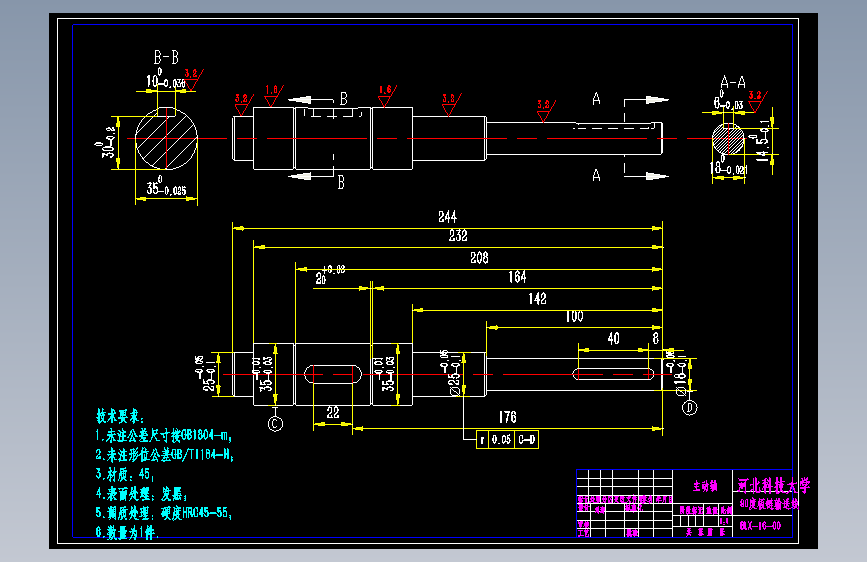Screen dimensions: 867x562
Task: Select the 30 height dimension in B-B view
Action: (x=107, y=143)
